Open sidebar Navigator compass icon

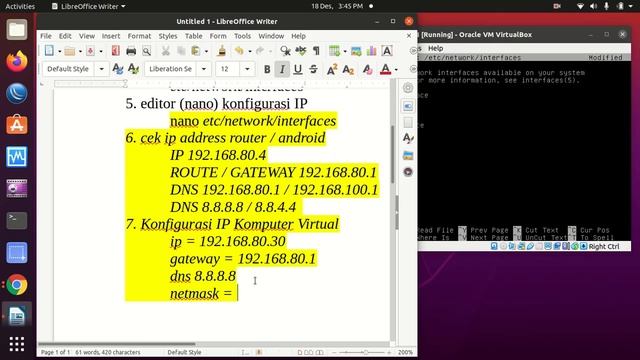[x=408, y=172]
